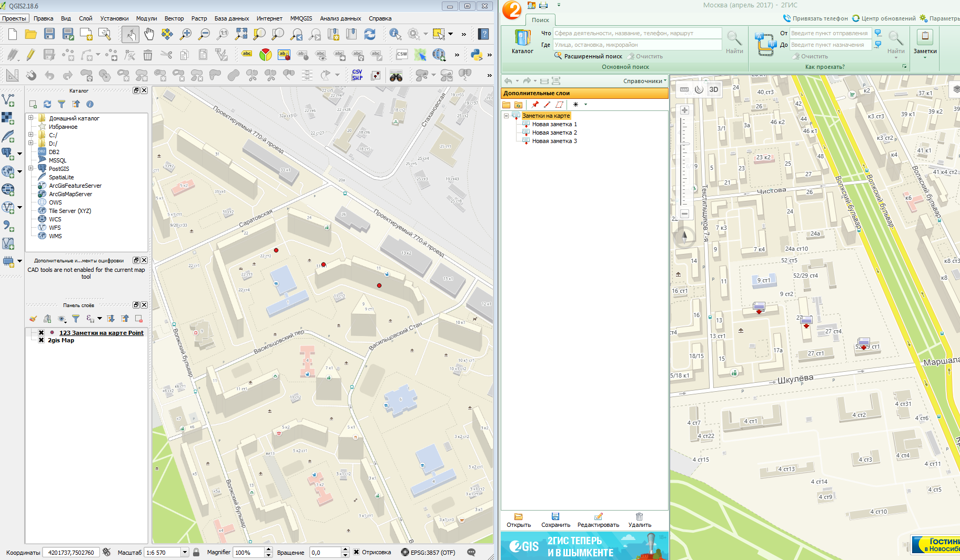Click the Расширенный поиск link

tap(593, 56)
